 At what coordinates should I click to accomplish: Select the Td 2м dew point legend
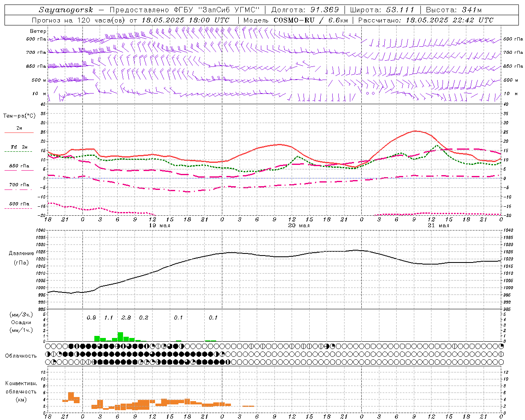point(19,147)
